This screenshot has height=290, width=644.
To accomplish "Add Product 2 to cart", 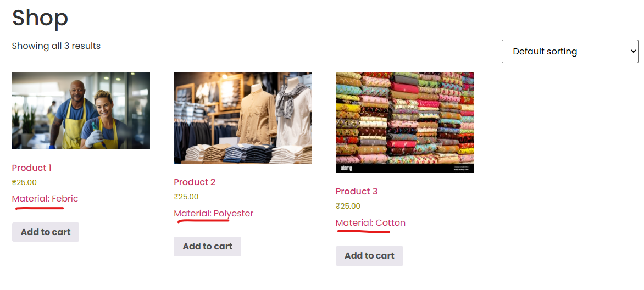I will pos(207,247).
